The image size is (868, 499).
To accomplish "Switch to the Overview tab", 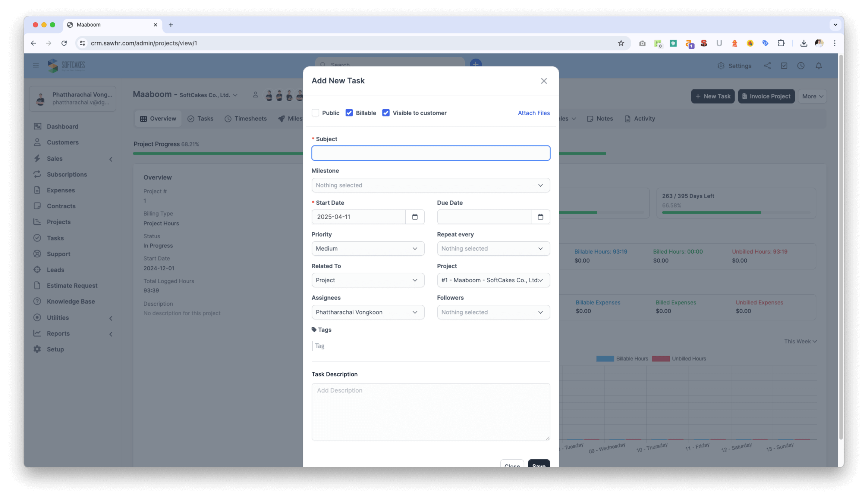I will [x=158, y=119].
